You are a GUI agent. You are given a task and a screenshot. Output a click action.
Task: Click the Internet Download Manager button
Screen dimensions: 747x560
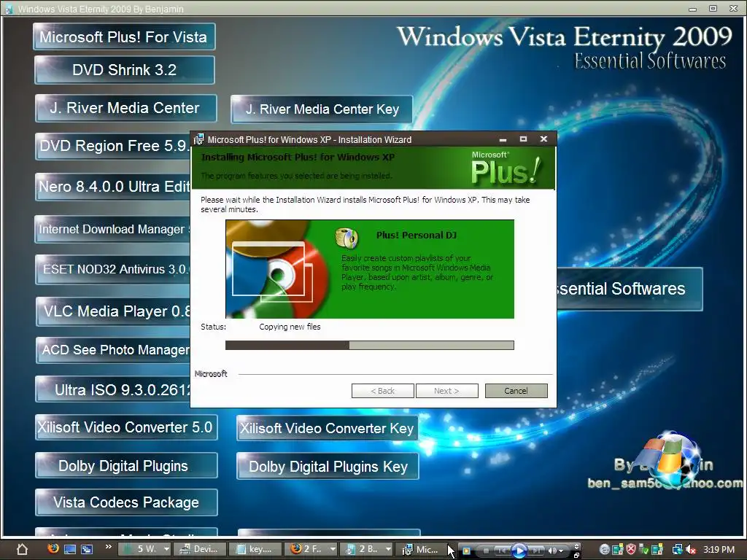[113, 229]
